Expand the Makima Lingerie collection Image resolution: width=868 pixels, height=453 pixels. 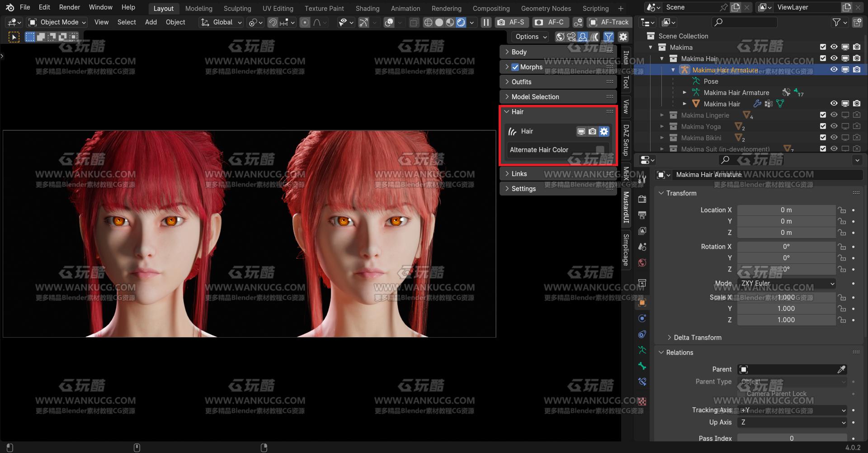click(662, 115)
